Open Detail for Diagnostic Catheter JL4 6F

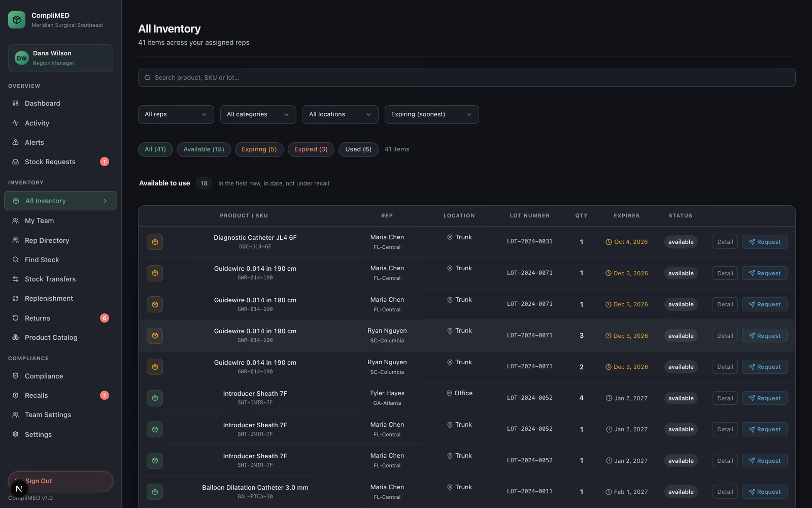click(725, 242)
